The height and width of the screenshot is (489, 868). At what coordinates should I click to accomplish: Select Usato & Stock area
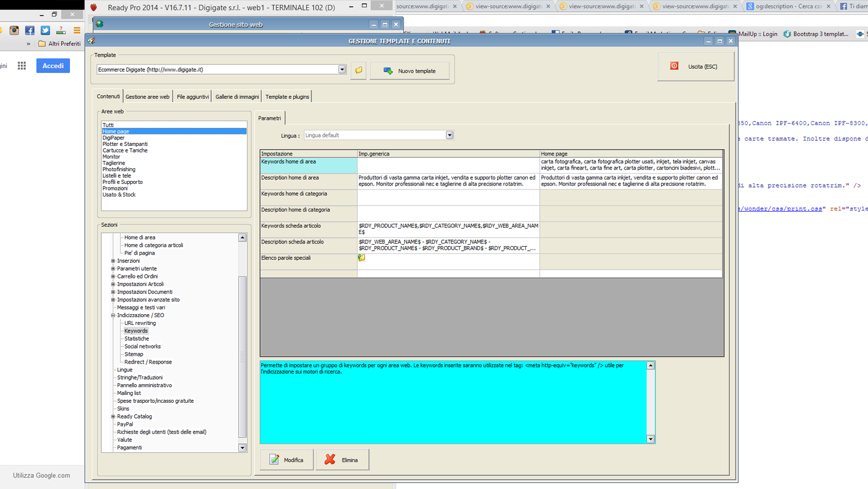[174, 195]
